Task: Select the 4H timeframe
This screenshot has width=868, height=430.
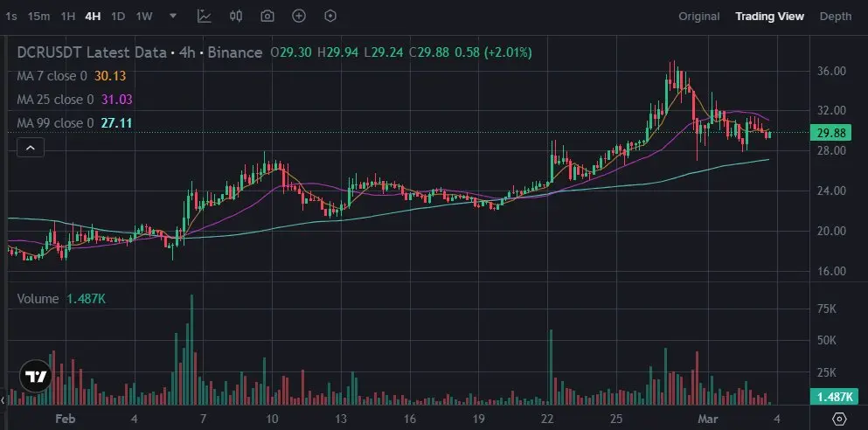Action: 93,16
